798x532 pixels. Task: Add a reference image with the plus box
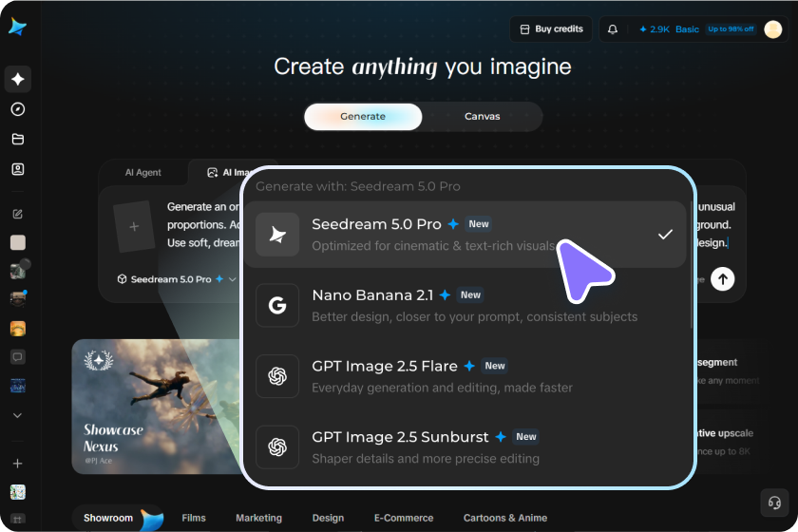tap(134, 226)
